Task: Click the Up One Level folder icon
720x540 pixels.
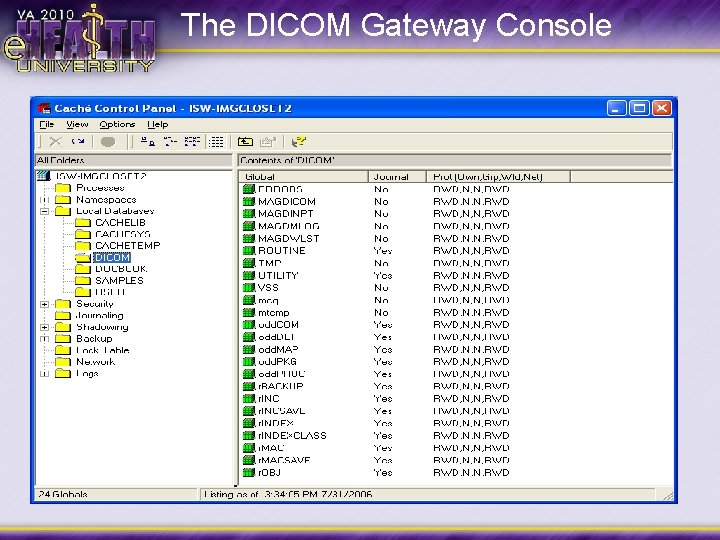Action: pos(246,142)
